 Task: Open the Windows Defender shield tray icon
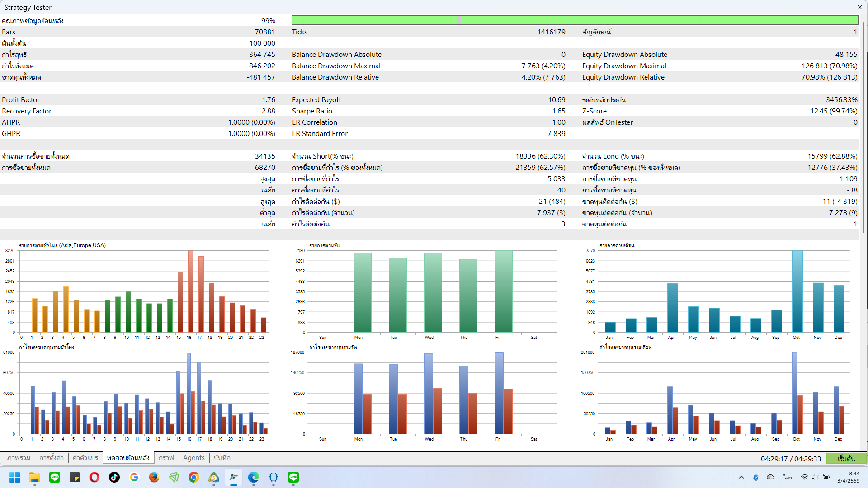(x=756, y=477)
